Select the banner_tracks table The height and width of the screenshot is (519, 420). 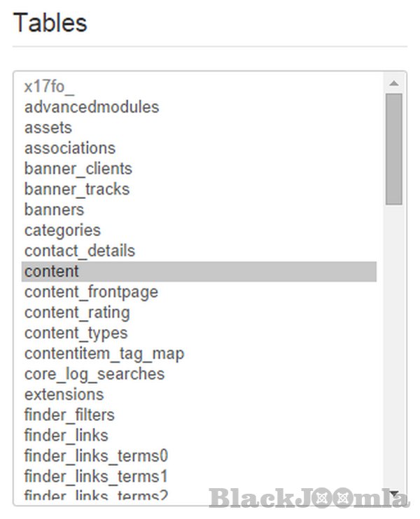point(77,189)
